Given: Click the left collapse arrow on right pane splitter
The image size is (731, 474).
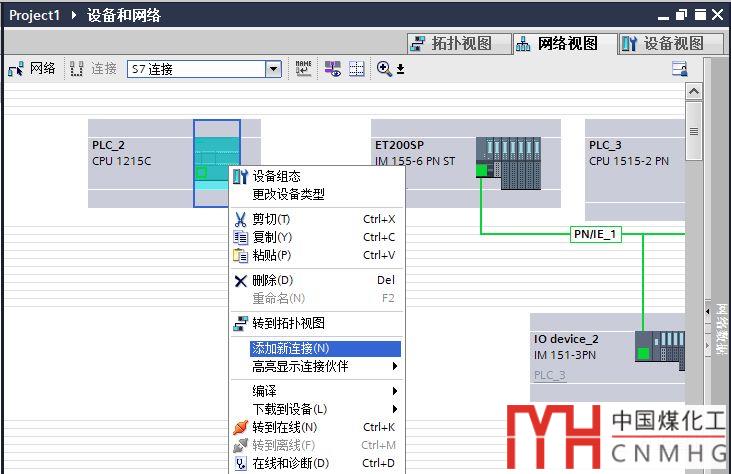Looking at the screenshot, I should [x=708, y=311].
